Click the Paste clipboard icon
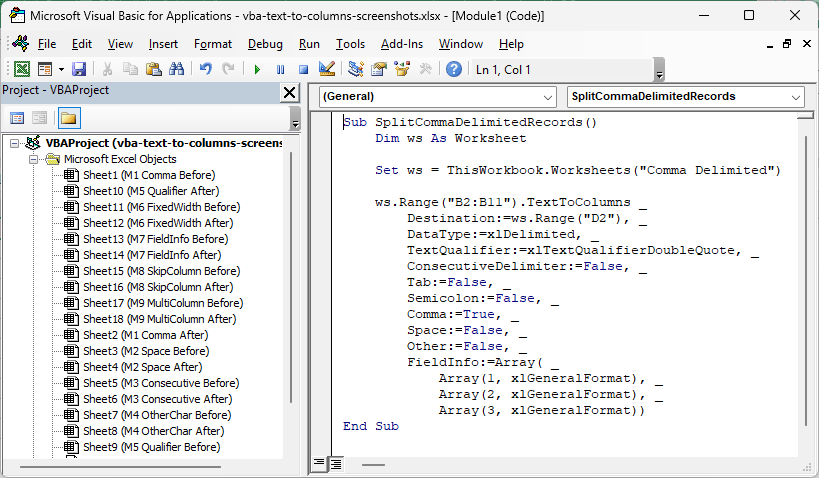 [153, 69]
